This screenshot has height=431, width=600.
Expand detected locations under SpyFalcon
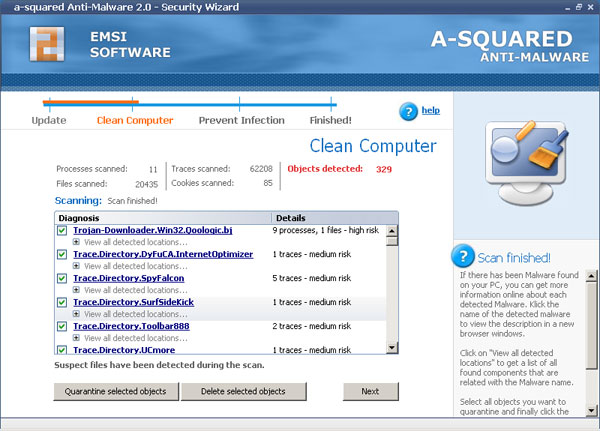click(76, 290)
